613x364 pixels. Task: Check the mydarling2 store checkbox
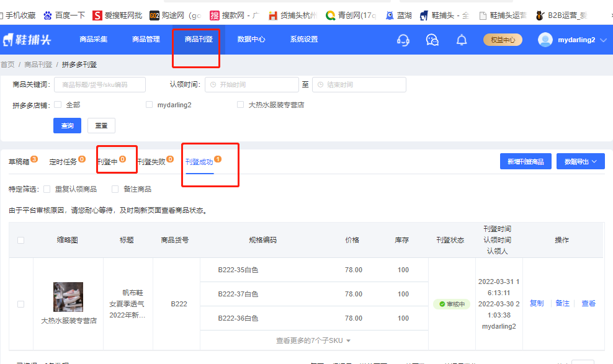[149, 105]
